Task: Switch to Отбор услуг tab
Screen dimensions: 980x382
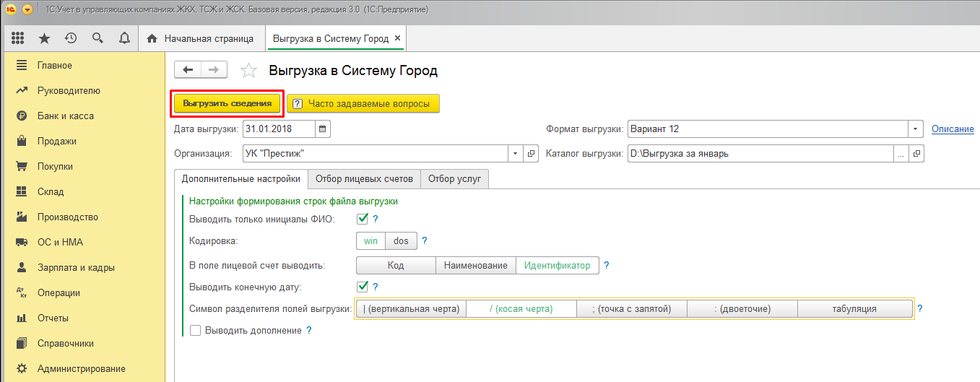Action: click(454, 178)
